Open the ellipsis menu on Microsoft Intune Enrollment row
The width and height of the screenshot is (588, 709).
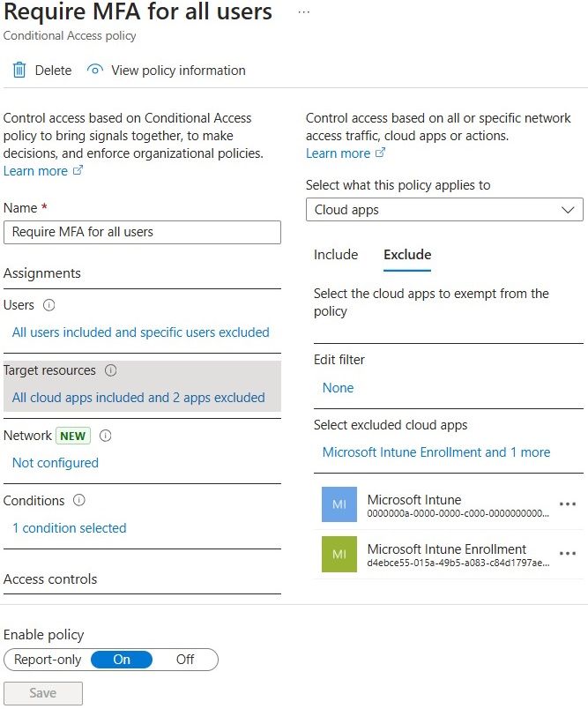click(x=568, y=554)
